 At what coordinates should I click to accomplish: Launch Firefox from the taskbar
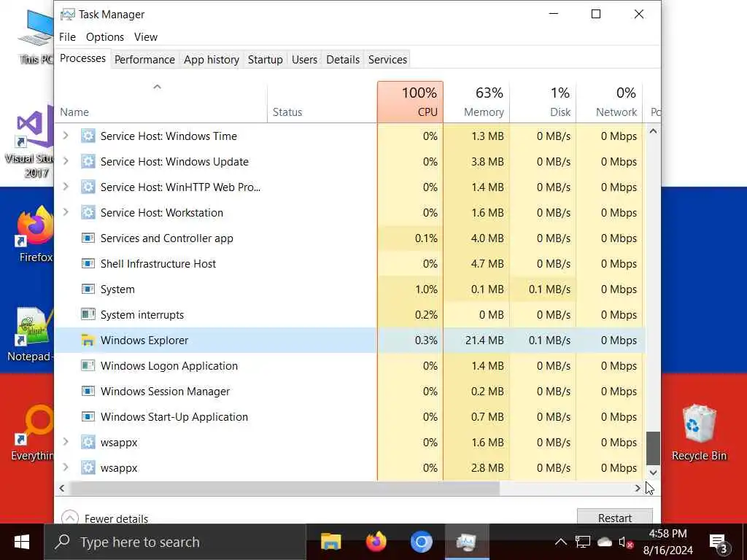coord(376,542)
